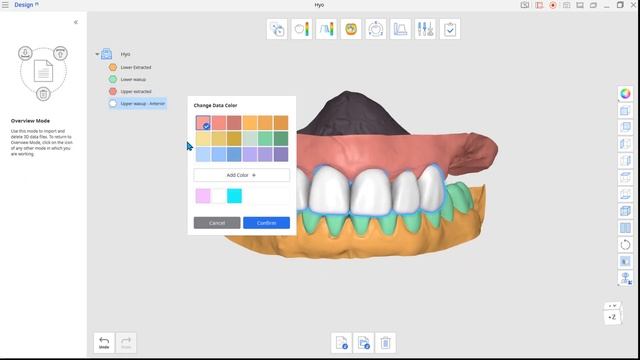Open the thickness color map tool
The height and width of the screenshot is (360, 640).
tap(327, 29)
